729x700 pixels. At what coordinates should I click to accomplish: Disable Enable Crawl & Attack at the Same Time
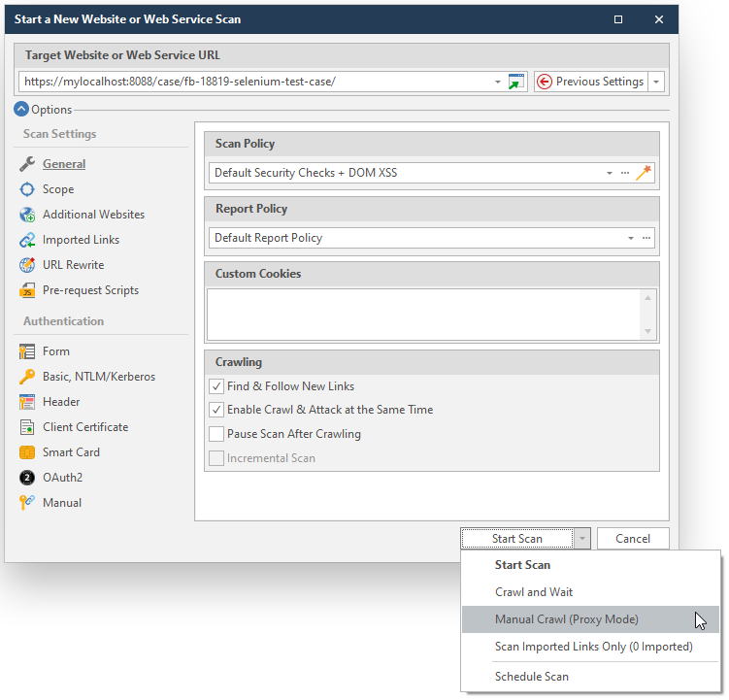(x=216, y=410)
